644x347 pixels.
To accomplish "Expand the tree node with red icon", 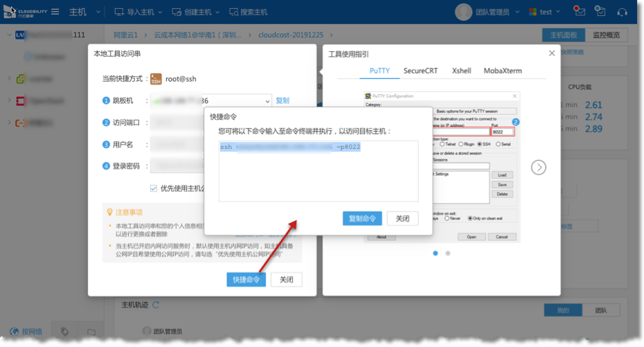I will pyautogui.click(x=9, y=100).
